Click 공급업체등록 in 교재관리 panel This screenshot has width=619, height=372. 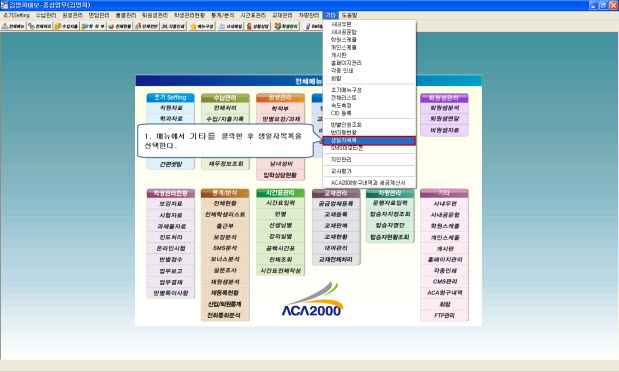point(336,204)
